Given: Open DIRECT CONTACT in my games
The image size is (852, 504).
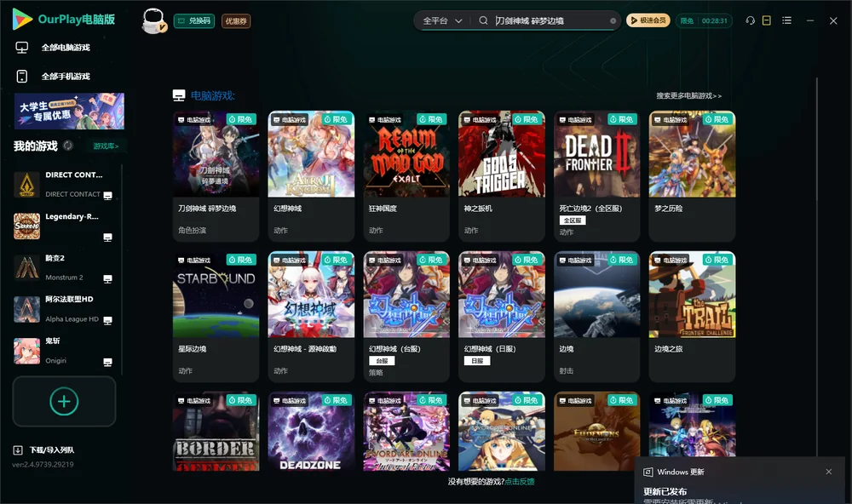Looking at the screenshot, I should point(64,185).
